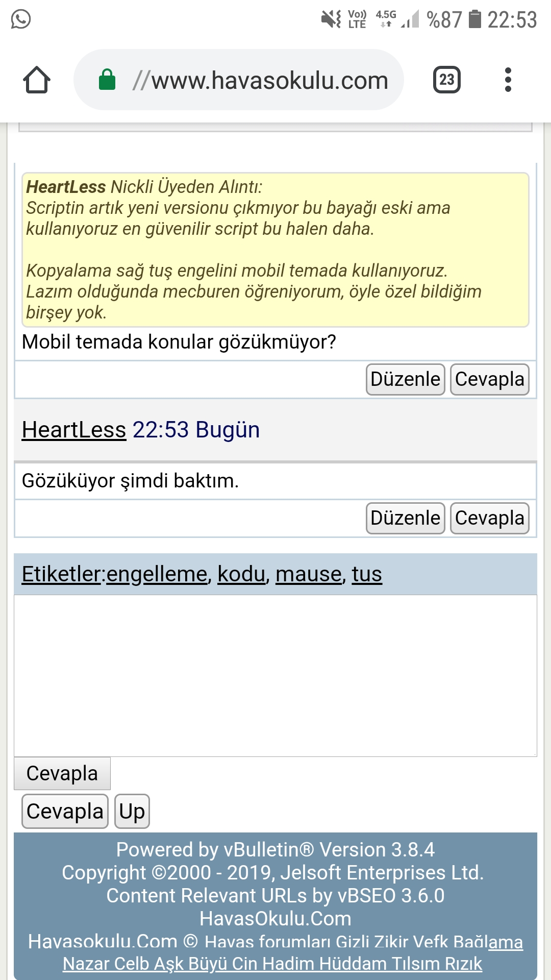Open the HeartLess user profile link
551x980 pixels.
click(x=74, y=430)
